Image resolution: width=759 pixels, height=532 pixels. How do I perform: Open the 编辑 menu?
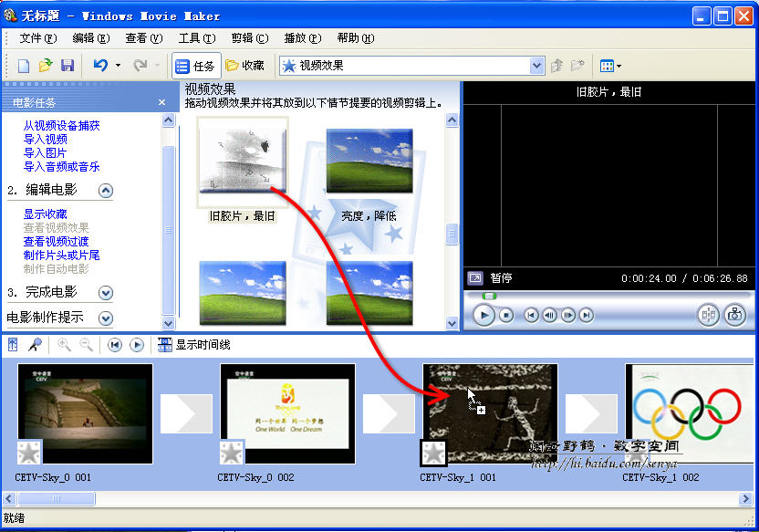[91, 38]
